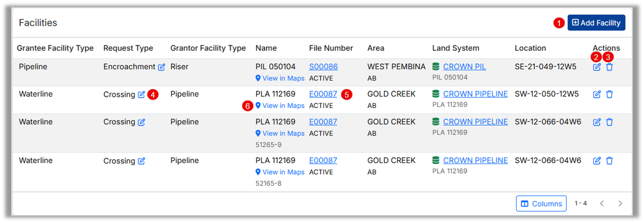Click the Add Facility button
Image resolution: width=644 pixels, height=223 pixels.
pyautogui.click(x=596, y=23)
